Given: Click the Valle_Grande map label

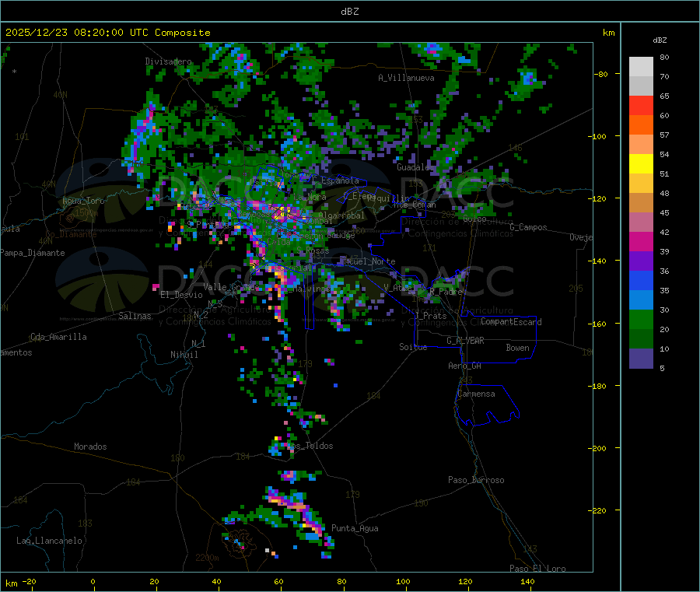Looking at the screenshot, I should [231, 287].
